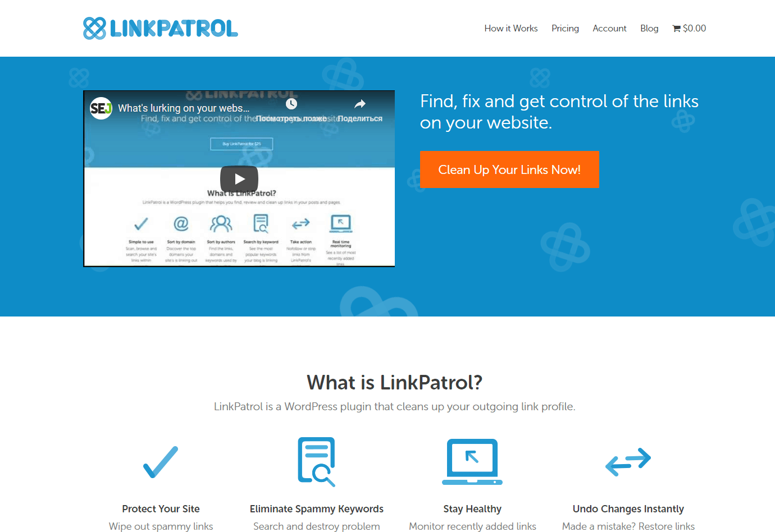
Task: Click the What is LinkPatrol? heading
Action: 394,382
